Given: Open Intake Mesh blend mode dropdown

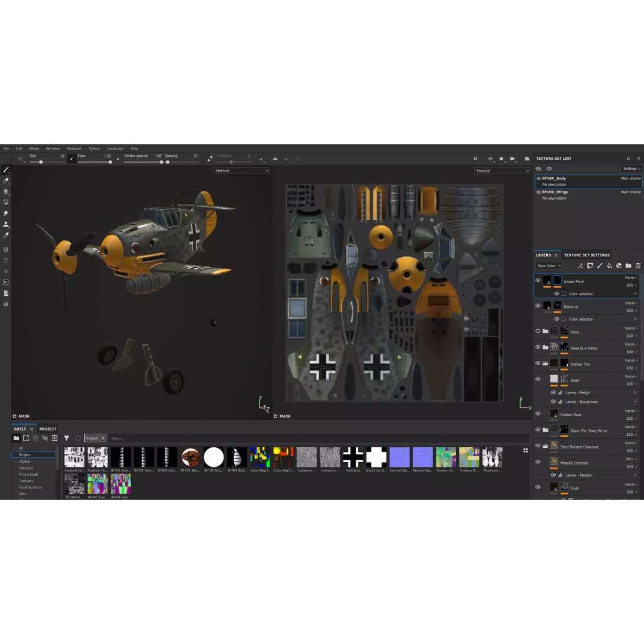Looking at the screenshot, I should [631, 278].
